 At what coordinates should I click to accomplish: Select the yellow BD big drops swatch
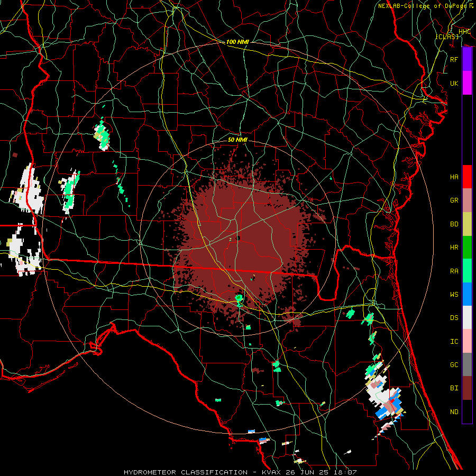point(467,224)
